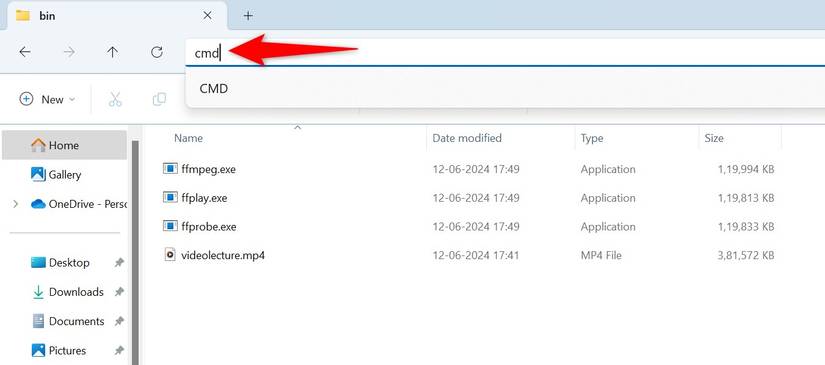825x365 pixels.
Task: Open Gallery in the navigation pane
Action: [x=64, y=175]
